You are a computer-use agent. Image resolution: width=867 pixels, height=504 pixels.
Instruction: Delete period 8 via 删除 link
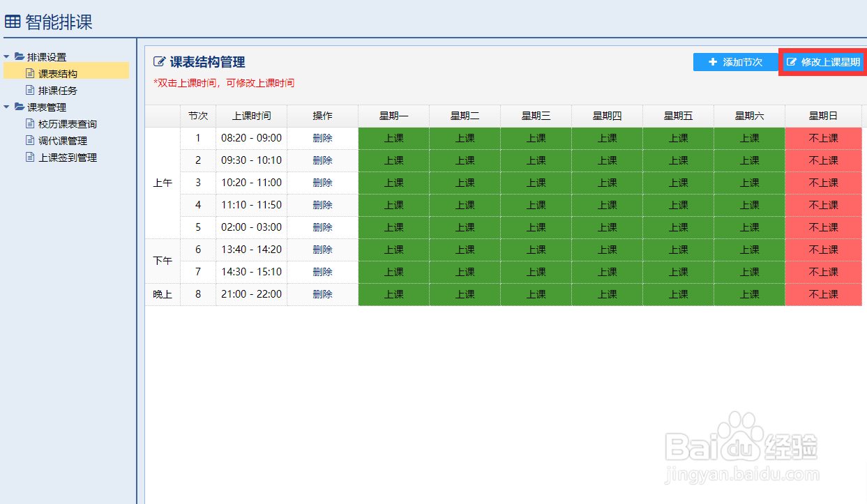click(322, 294)
